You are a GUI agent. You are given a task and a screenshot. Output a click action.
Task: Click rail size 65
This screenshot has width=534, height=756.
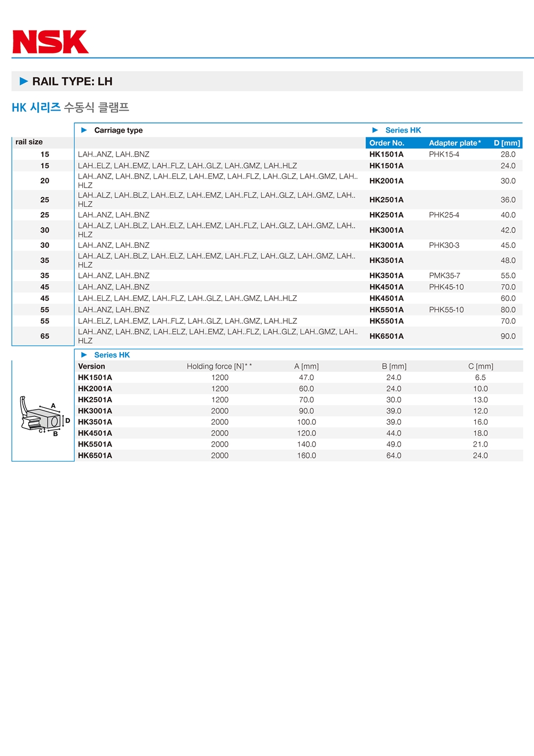click(x=45, y=337)
